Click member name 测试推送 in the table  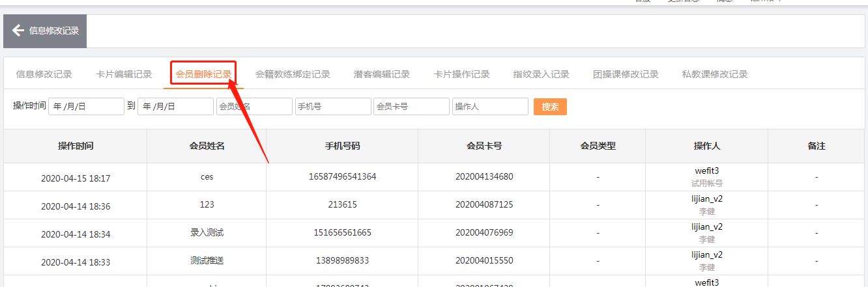point(207,260)
